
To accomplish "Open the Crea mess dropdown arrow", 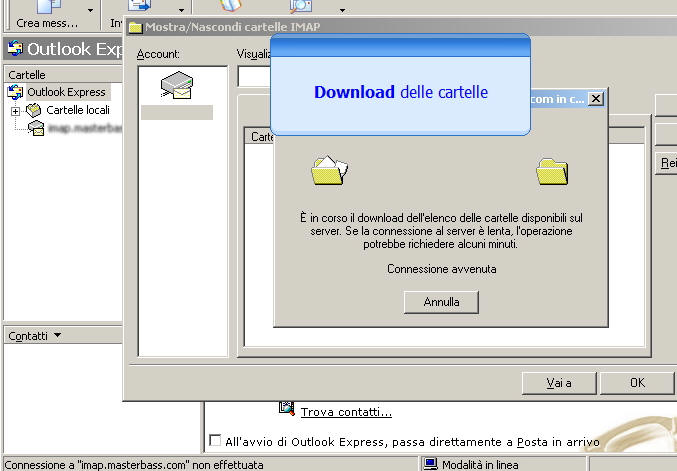I will pyautogui.click(x=90, y=10).
